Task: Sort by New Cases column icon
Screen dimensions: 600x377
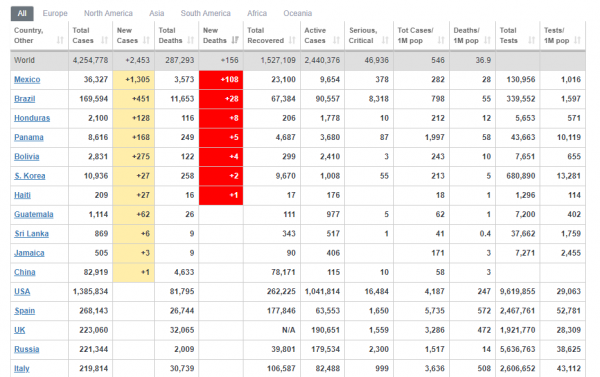Action: (146, 40)
